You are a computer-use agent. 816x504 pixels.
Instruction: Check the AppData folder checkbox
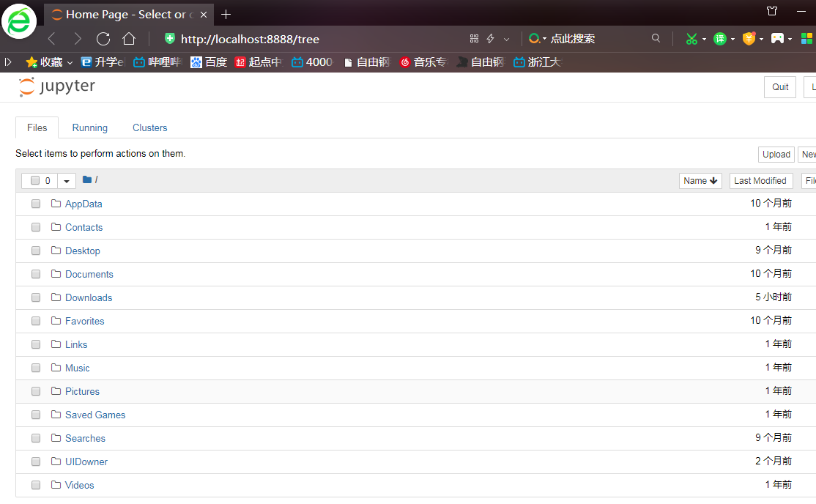[x=36, y=204]
